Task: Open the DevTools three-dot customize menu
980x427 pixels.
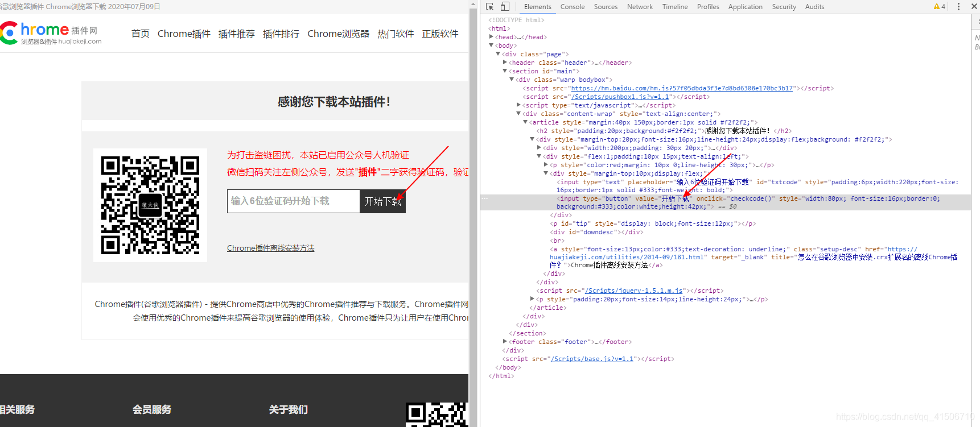Action: [958, 6]
